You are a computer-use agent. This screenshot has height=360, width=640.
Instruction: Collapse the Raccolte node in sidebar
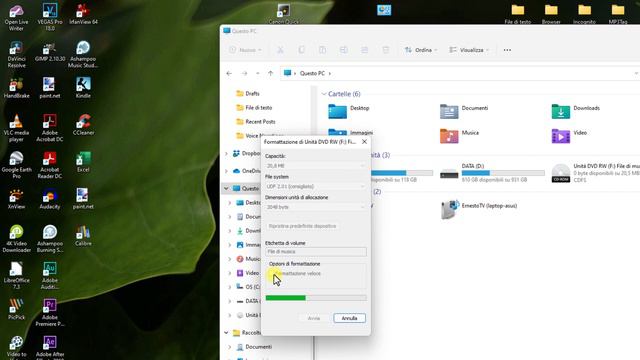[227, 333]
